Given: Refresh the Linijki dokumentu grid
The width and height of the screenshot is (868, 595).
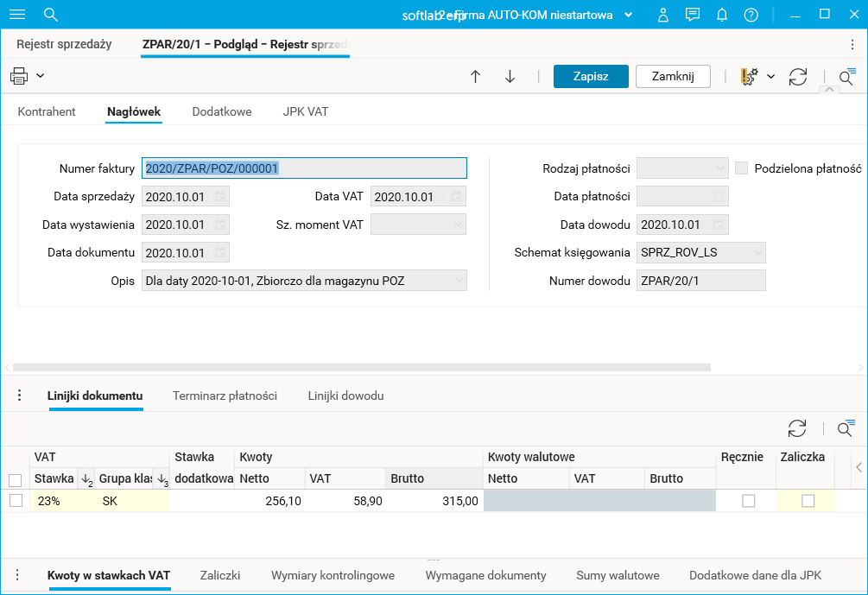Looking at the screenshot, I should coord(797,428).
